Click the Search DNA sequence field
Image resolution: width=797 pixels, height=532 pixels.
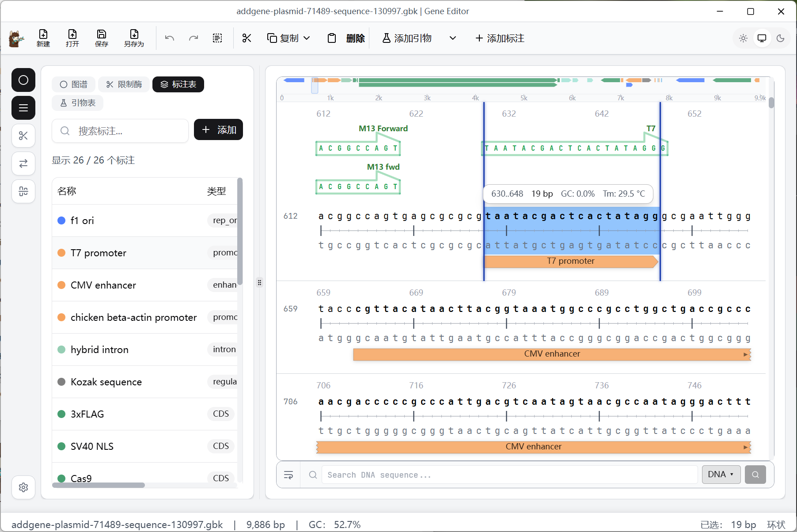[509, 475]
